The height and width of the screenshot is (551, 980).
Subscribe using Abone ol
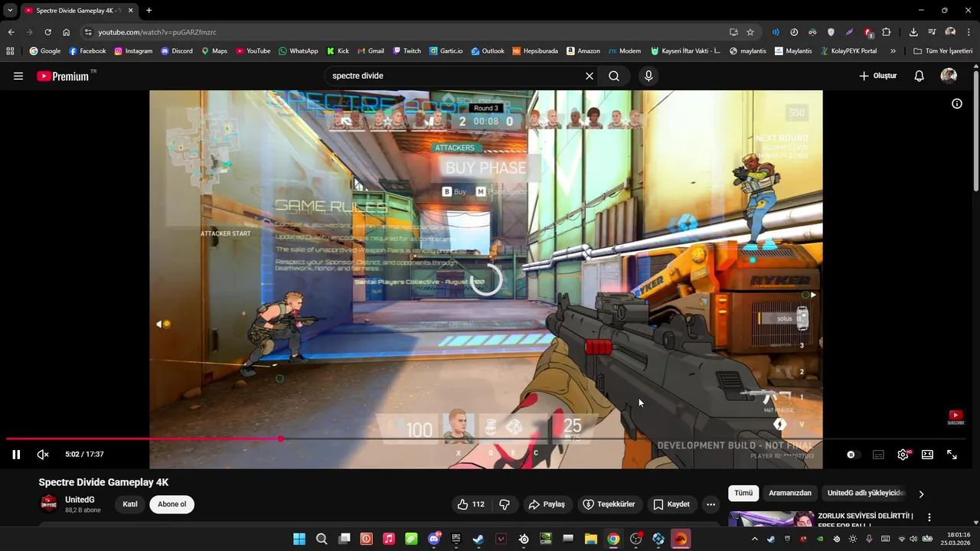tap(172, 504)
